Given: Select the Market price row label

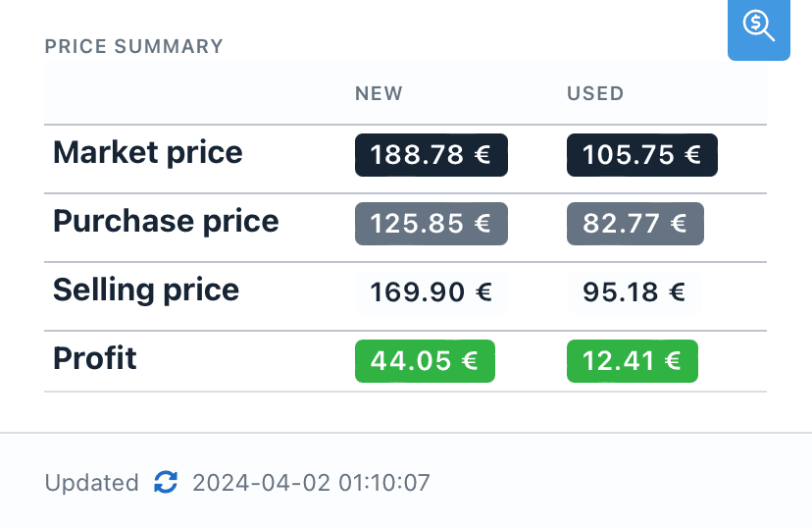Looking at the screenshot, I should coord(148,152).
